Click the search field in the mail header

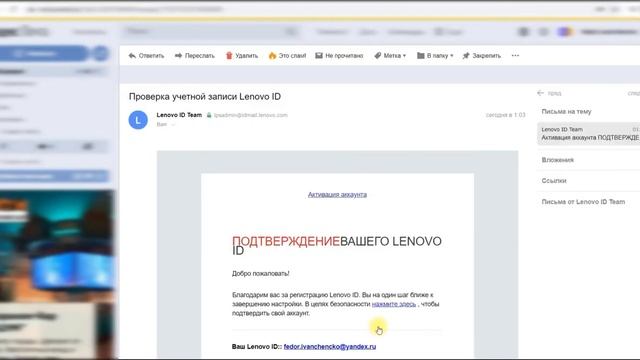click(210, 31)
